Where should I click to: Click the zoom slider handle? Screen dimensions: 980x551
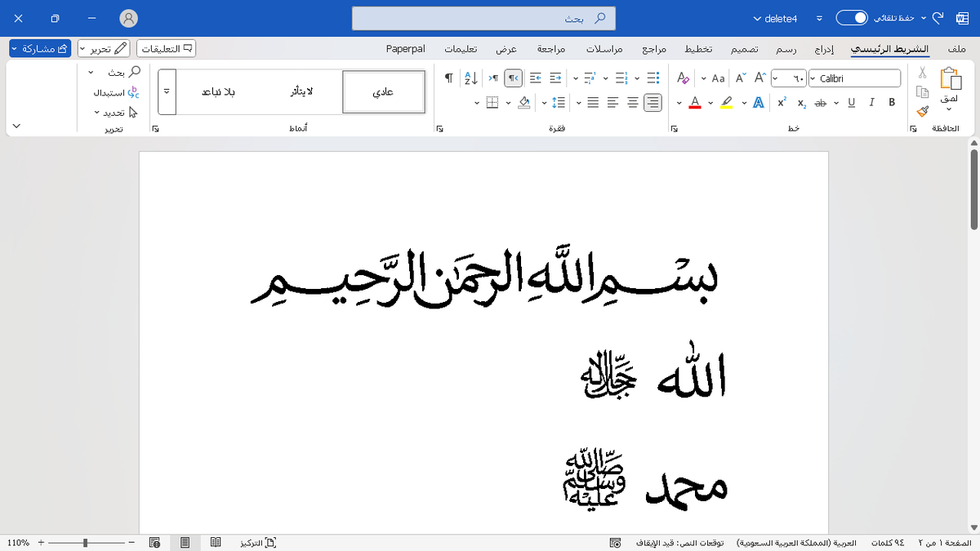pos(86,542)
